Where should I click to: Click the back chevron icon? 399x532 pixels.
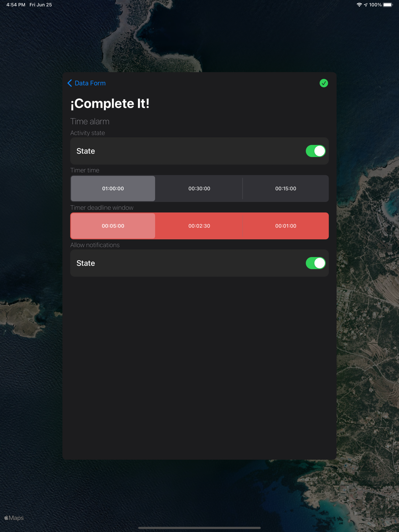pos(70,83)
